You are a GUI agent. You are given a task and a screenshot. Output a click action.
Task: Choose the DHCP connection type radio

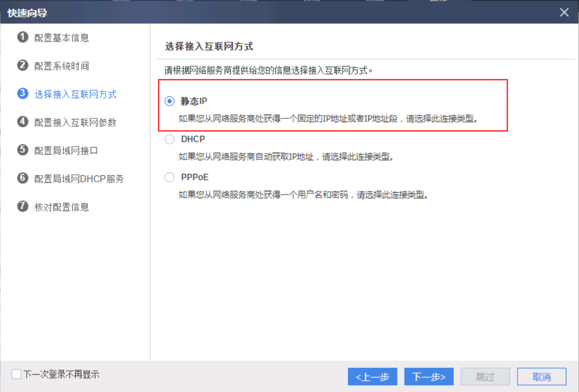click(x=169, y=140)
